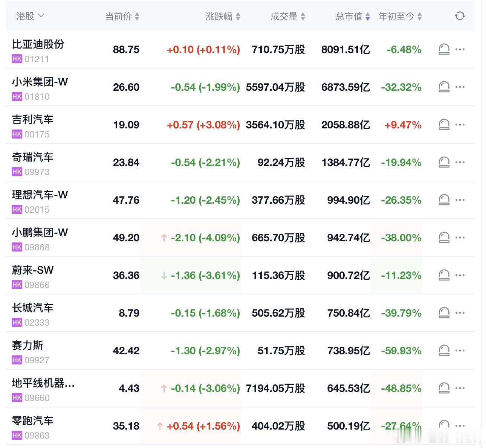Set alert bell for 蔚来-SW
The width and height of the screenshot is (486, 448).
coord(444,275)
